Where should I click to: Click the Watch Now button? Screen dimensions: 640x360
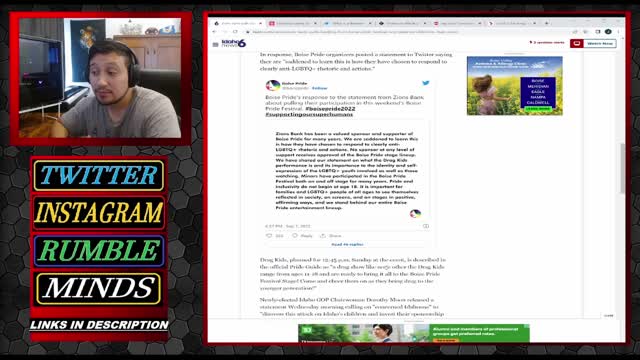[593, 43]
